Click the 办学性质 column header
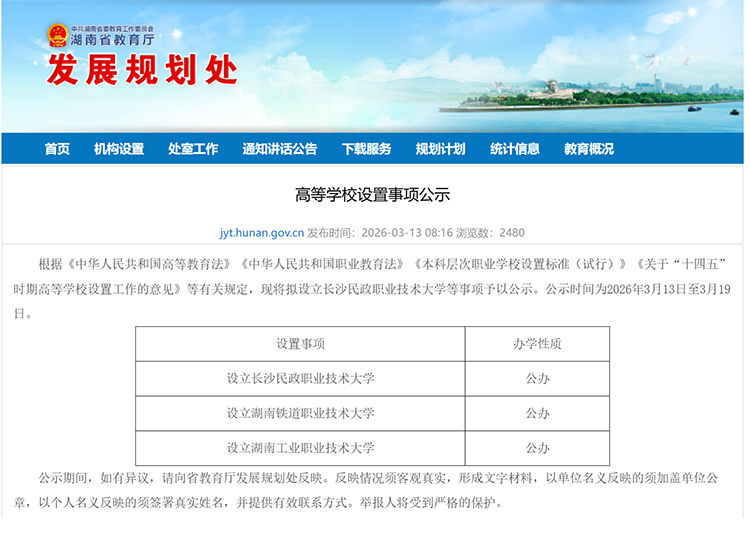 537,344
